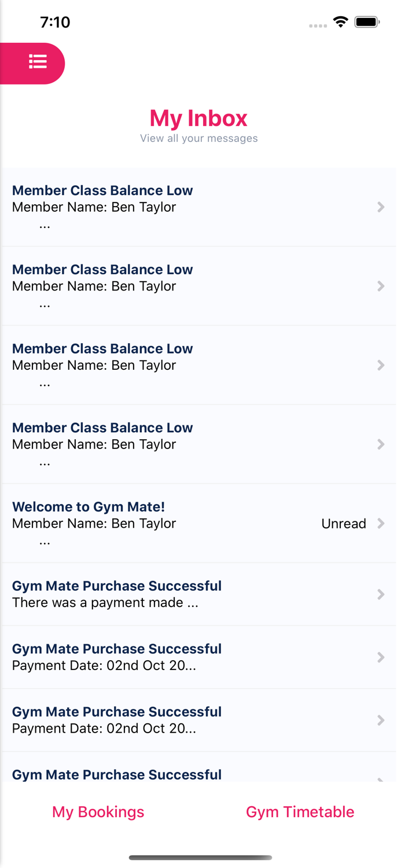Tap the chevron beside the fourth Member Class Balance Low message

click(381, 444)
